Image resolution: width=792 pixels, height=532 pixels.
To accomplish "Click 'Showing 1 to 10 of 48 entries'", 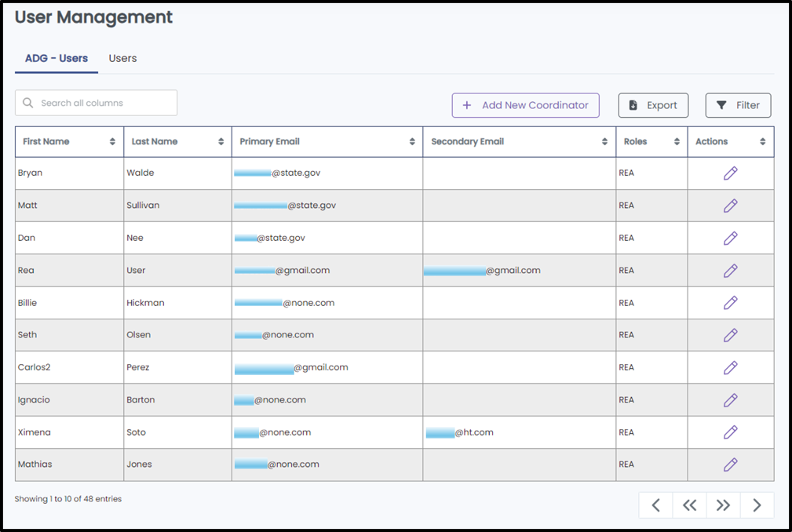I will pyautogui.click(x=68, y=499).
